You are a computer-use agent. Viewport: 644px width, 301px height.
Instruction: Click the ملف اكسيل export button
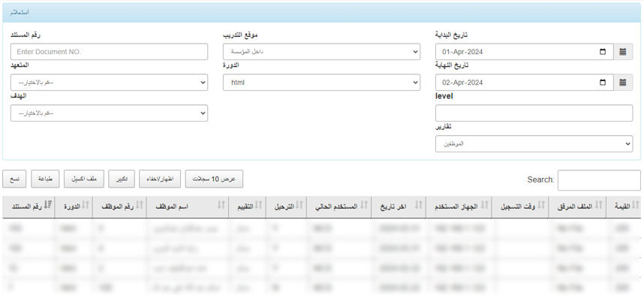pyautogui.click(x=83, y=179)
